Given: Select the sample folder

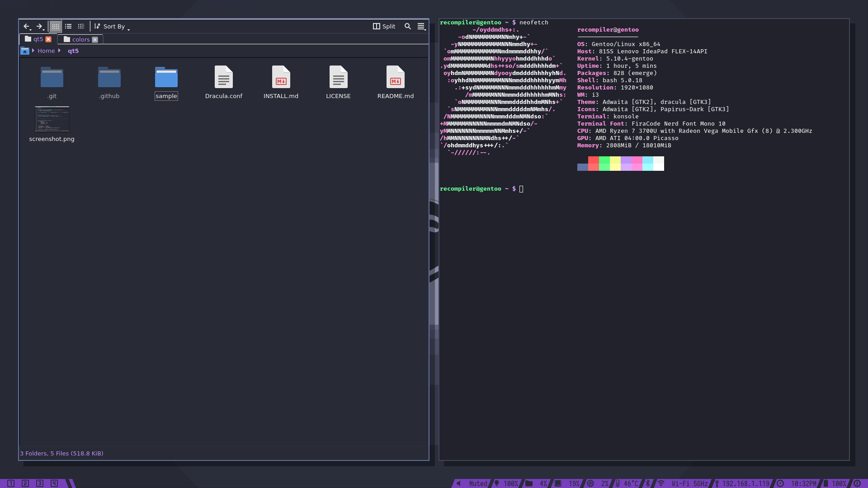Looking at the screenshot, I should 166,82.
